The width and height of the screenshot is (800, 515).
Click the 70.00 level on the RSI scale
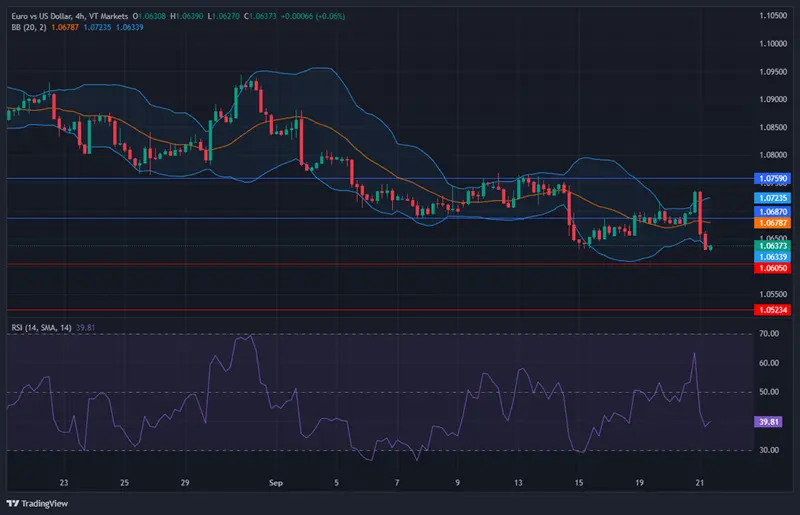click(x=769, y=335)
